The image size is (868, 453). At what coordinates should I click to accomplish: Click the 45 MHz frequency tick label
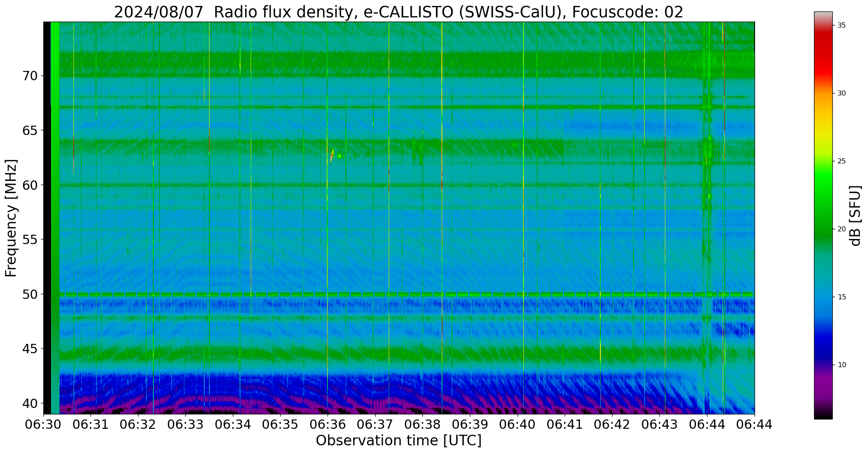30,349
